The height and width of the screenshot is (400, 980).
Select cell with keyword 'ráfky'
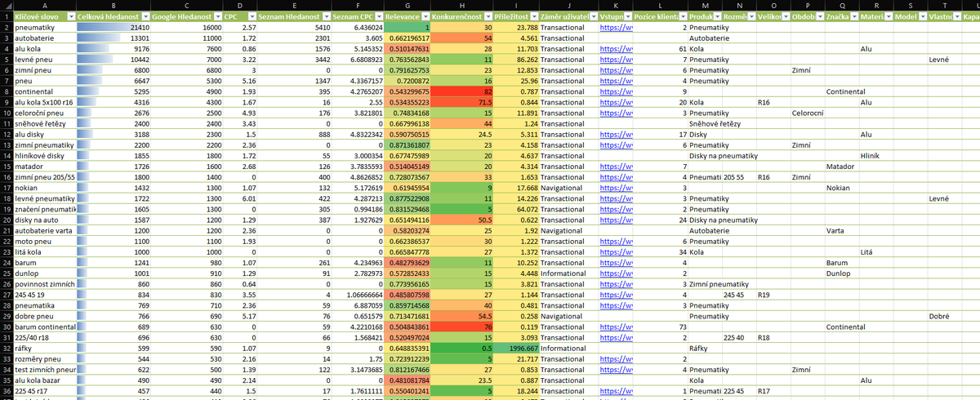pos(45,348)
